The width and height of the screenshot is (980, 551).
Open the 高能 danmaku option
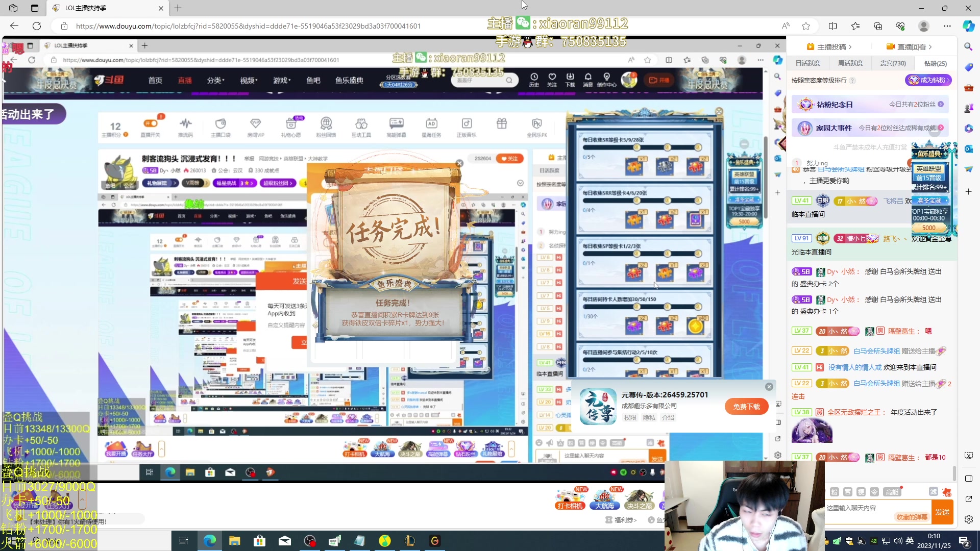tap(893, 492)
